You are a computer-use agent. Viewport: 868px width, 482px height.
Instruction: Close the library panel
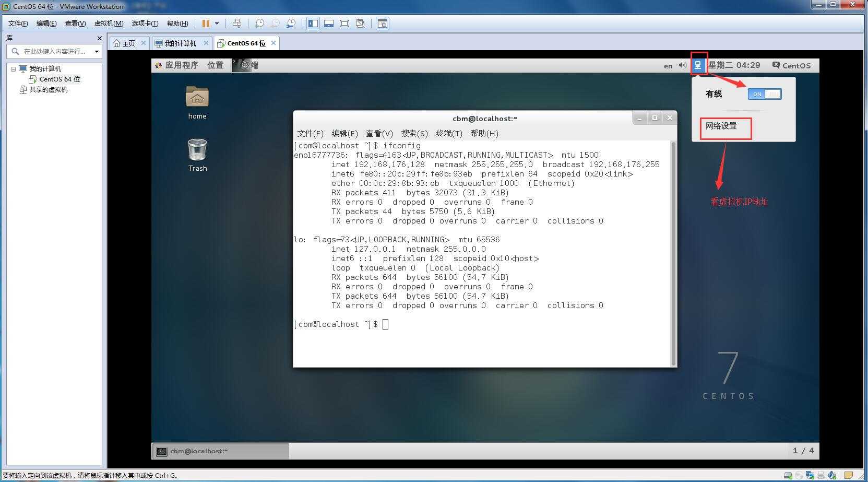coord(100,38)
